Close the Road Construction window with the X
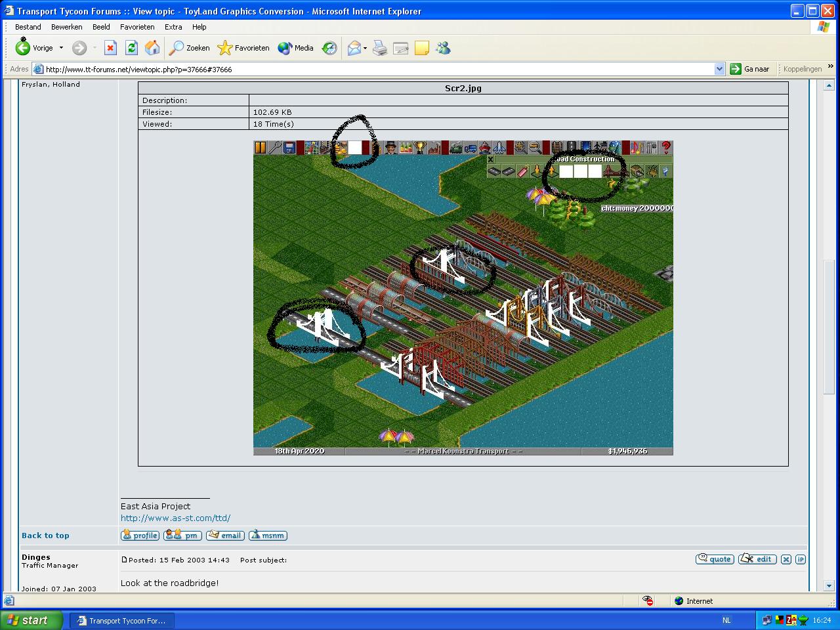Image resolution: width=840 pixels, height=630 pixels. (x=490, y=159)
